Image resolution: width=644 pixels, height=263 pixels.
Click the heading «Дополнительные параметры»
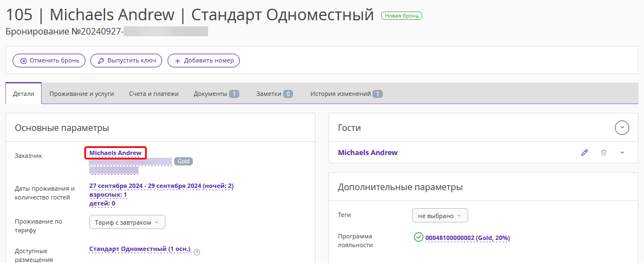coord(400,187)
